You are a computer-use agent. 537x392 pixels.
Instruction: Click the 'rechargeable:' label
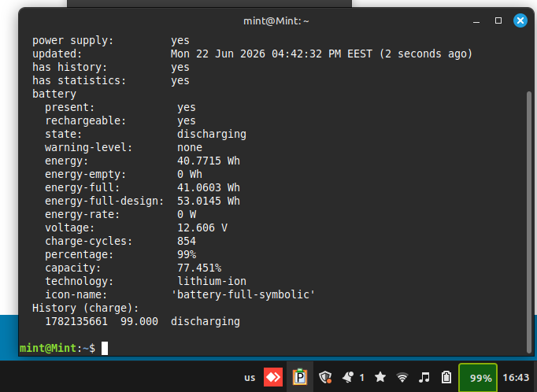click(86, 121)
